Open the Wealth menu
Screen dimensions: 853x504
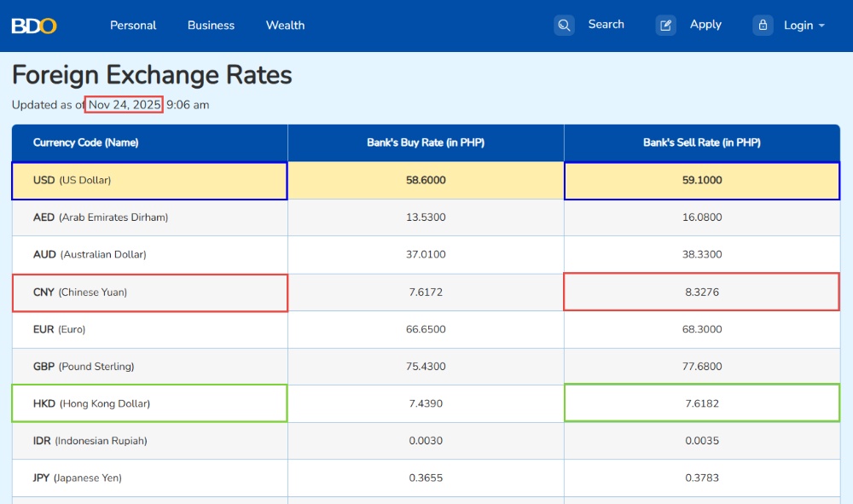click(x=285, y=26)
